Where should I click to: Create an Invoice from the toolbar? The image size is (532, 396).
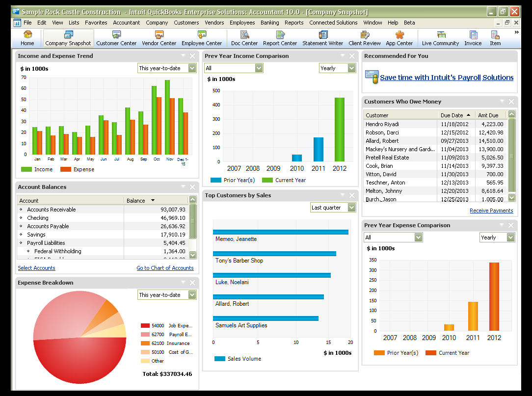(x=473, y=38)
